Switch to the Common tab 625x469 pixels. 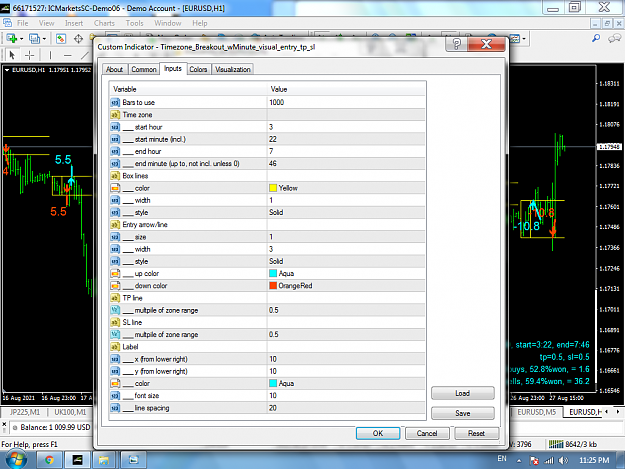click(x=143, y=69)
